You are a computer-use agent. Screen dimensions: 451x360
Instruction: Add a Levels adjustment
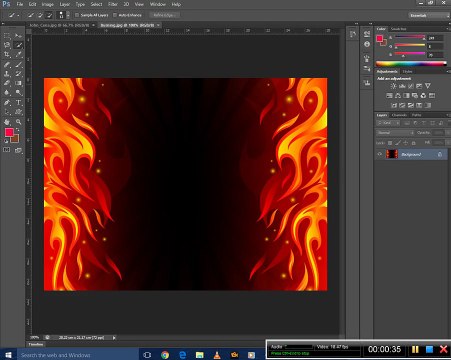click(402, 86)
